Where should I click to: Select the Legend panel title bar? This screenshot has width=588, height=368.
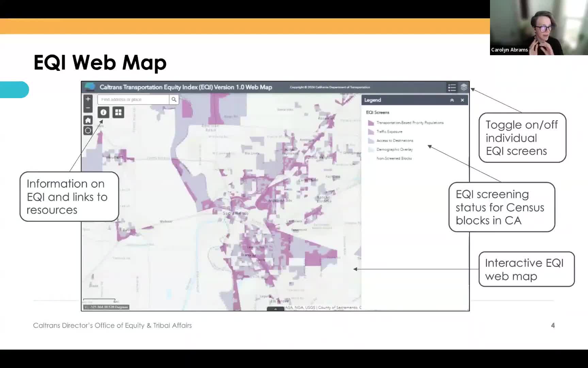(x=372, y=100)
